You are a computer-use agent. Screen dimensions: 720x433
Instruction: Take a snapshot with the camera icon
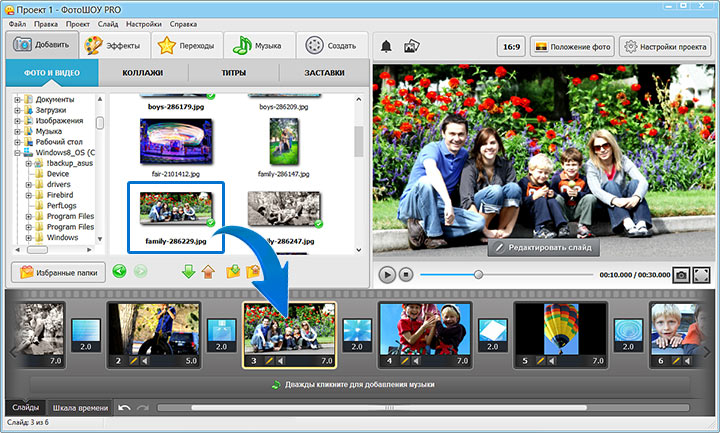pos(680,273)
